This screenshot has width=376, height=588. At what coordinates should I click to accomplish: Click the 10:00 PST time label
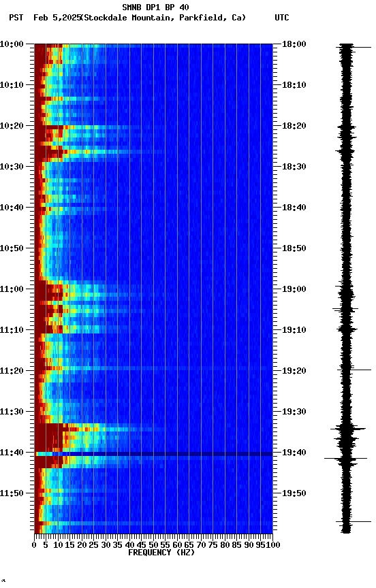click(x=12, y=44)
